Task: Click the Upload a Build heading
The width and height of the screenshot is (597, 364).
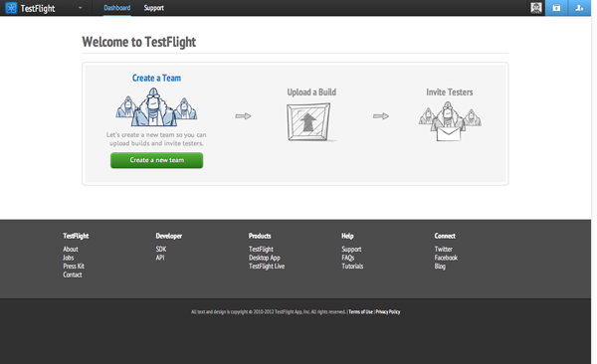Action: tap(311, 92)
